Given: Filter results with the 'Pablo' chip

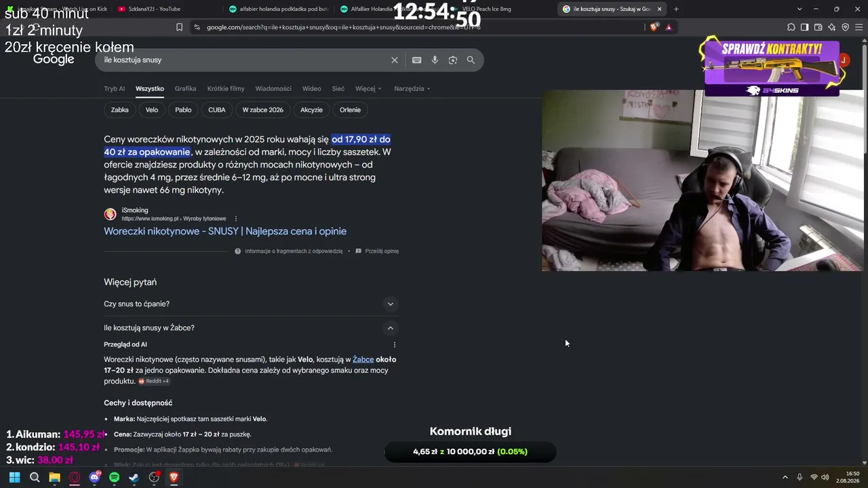Looking at the screenshot, I should 183,110.
